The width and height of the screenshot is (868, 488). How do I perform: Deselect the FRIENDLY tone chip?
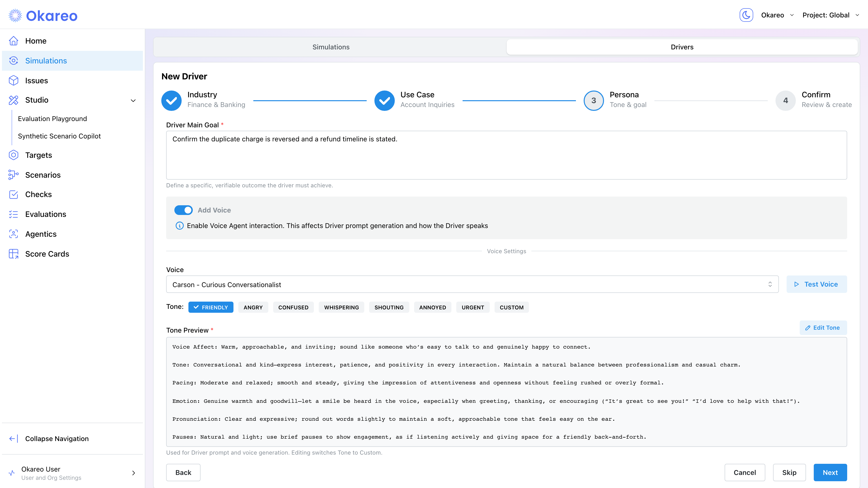(x=211, y=307)
